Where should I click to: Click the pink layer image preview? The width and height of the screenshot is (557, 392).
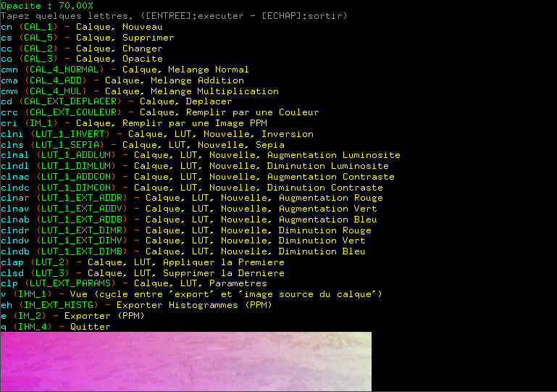185,362
